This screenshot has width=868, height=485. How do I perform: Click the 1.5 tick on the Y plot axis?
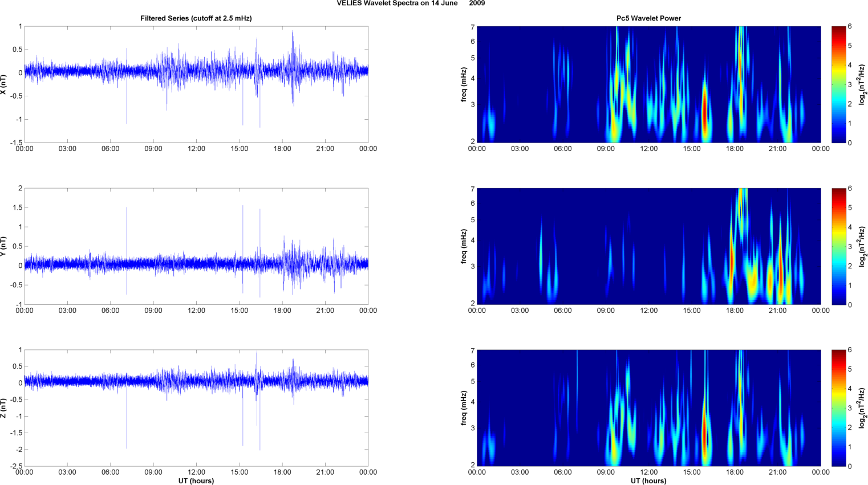click(x=18, y=207)
